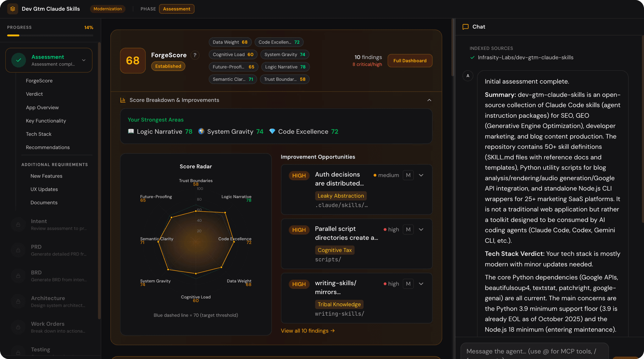Click the message the agent input field
644x359 pixels.
click(535, 351)
